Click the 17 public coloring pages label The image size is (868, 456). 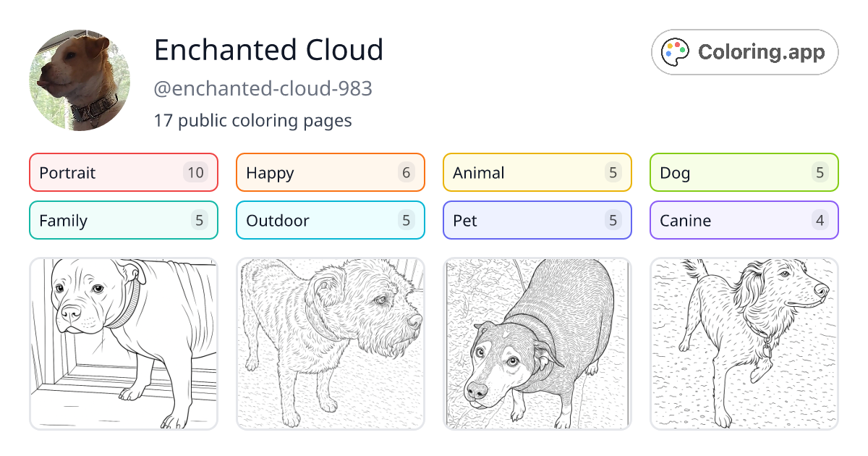[x=252, y=120]
